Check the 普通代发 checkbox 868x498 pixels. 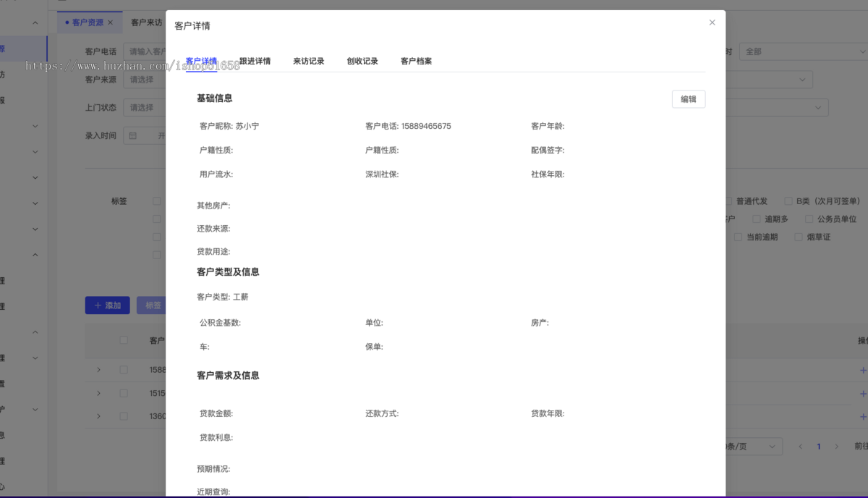[x=728, y=201]
